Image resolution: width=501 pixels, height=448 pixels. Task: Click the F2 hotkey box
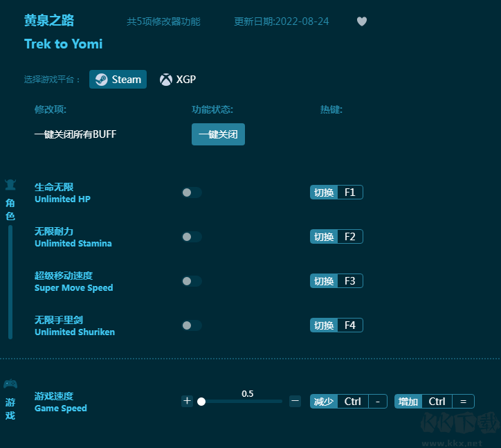[x=350, y=237]
